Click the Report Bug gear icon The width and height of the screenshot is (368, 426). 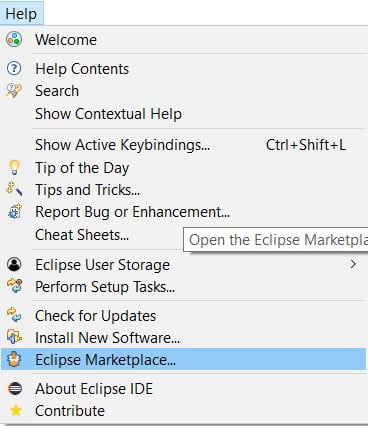(x=15, y=212)
